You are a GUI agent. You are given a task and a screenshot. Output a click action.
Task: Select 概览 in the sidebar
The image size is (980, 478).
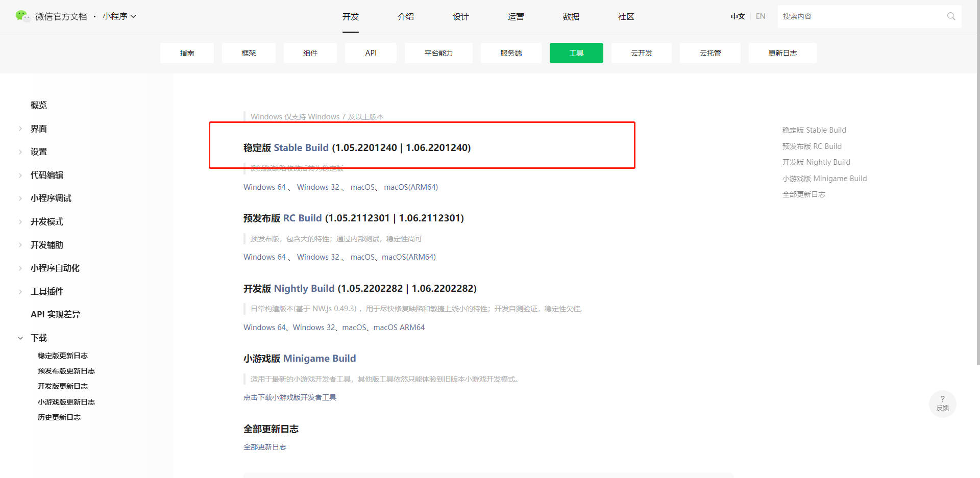tap(38, 105)
